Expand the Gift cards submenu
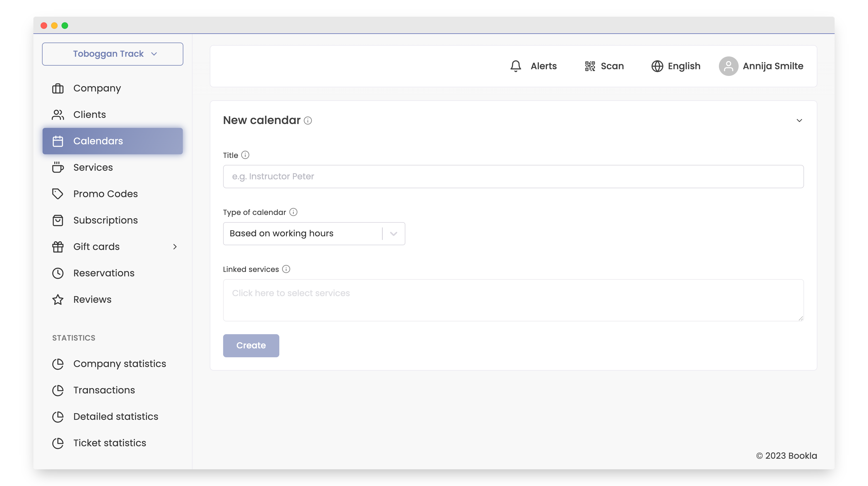Screen dimensions: 868x486 click(x=175, y=247)
